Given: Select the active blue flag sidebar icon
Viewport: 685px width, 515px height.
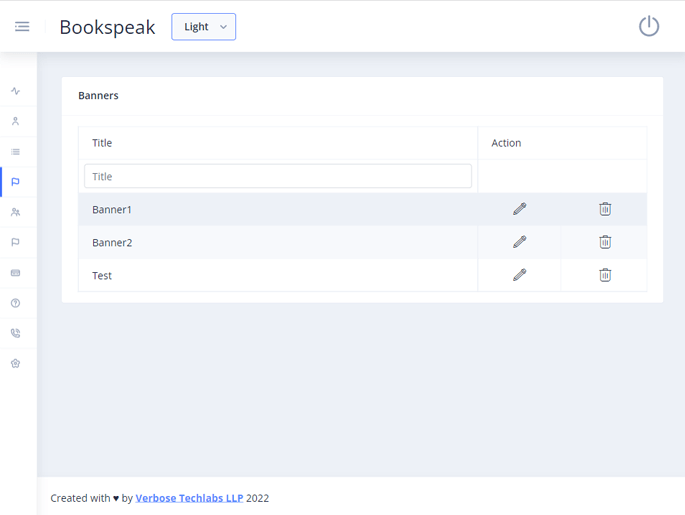Looking at the screenshot, I should coord(15,182).
